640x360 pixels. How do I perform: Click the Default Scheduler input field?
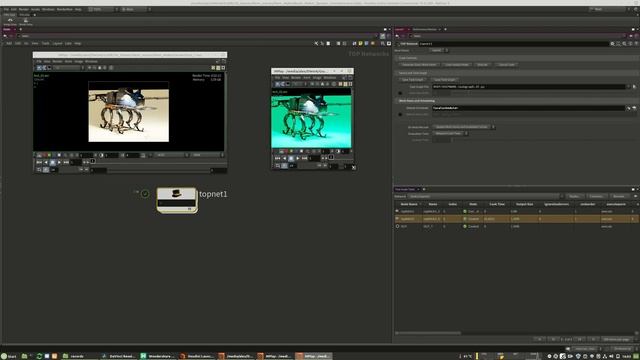[530, 108]
